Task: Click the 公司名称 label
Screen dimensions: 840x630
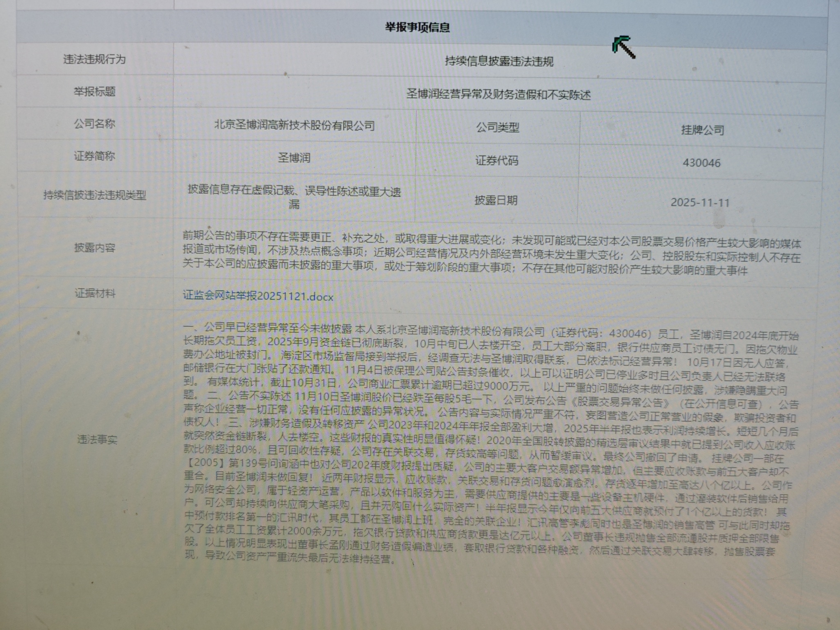Action: click(94, 124)
